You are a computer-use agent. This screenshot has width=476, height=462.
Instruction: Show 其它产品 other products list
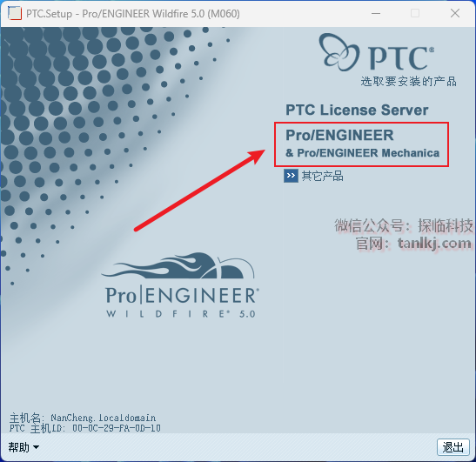point(322,176)
